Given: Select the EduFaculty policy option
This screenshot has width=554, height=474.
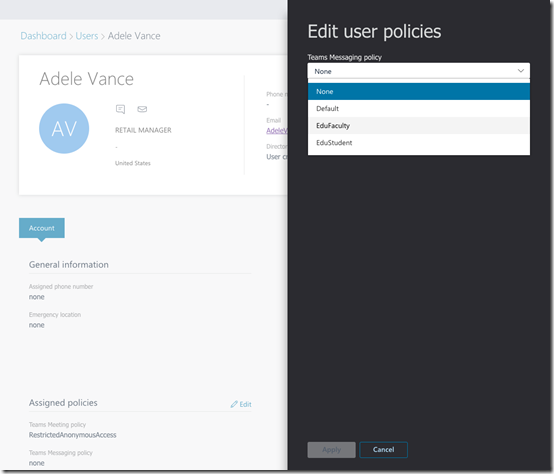Looking at the screenshot, I should pos(419,125).
